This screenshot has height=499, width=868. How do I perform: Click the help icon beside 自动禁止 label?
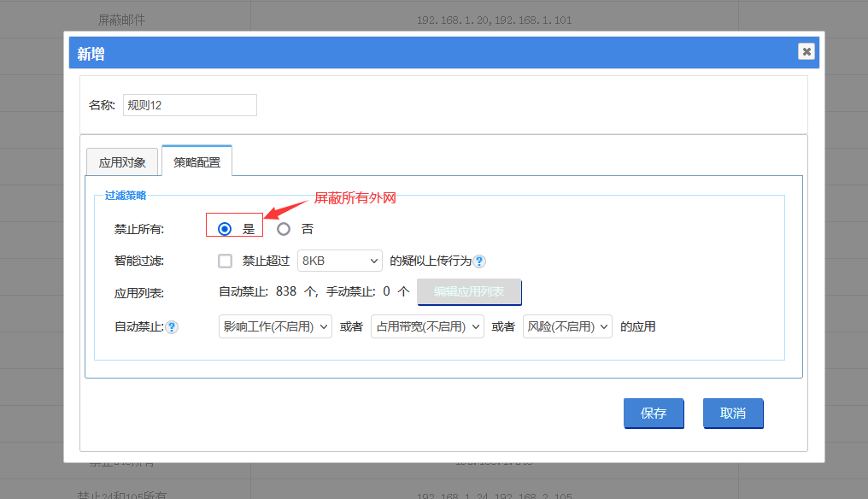(172, 327)
